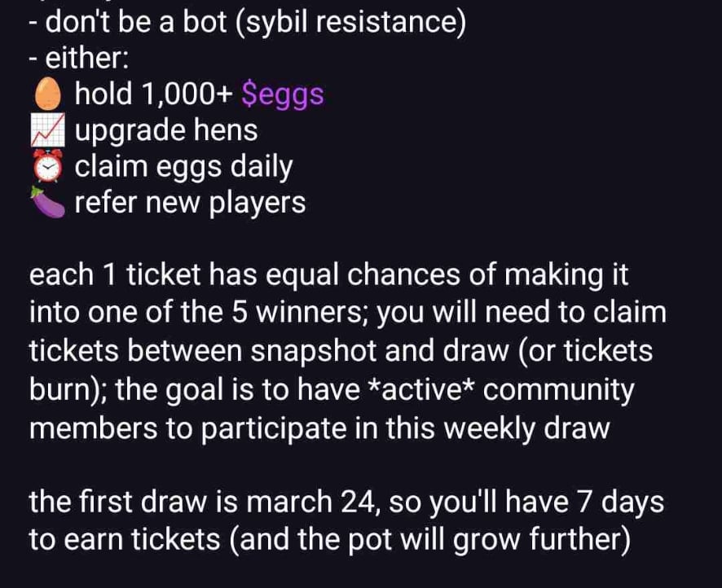Click the 'each 1 ticket' sentence start
722x588 pixels.
tap(110, 276)
